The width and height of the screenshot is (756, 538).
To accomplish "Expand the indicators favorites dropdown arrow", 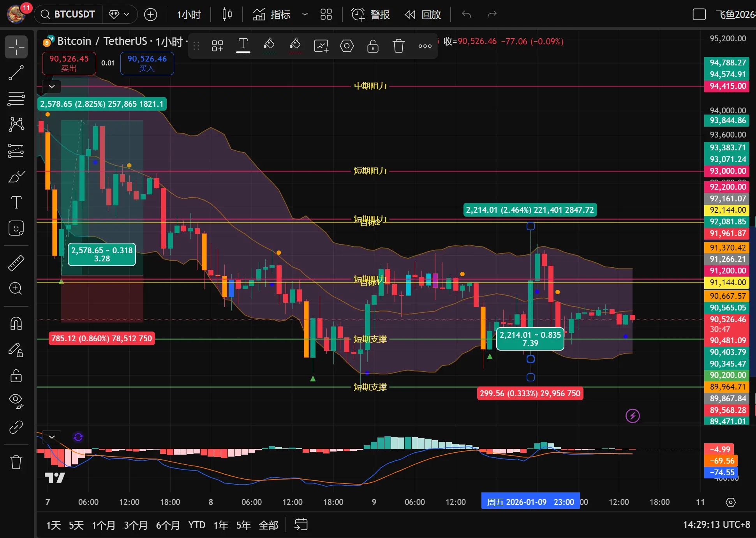I will click(x=305, y=14).
